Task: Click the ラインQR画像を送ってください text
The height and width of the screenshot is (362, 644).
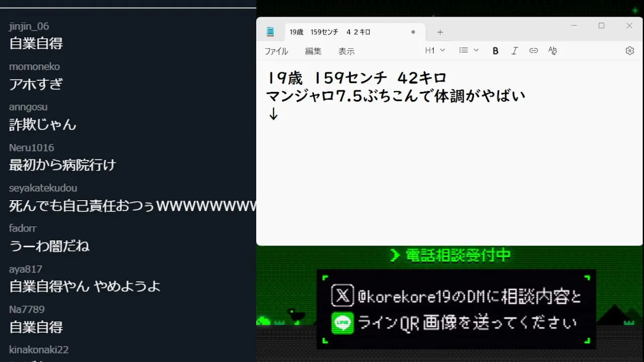Action: tap(467, 323)
